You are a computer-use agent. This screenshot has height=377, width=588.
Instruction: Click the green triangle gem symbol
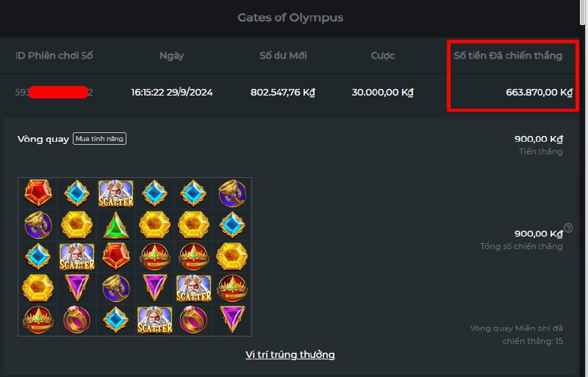pos(116,225)
